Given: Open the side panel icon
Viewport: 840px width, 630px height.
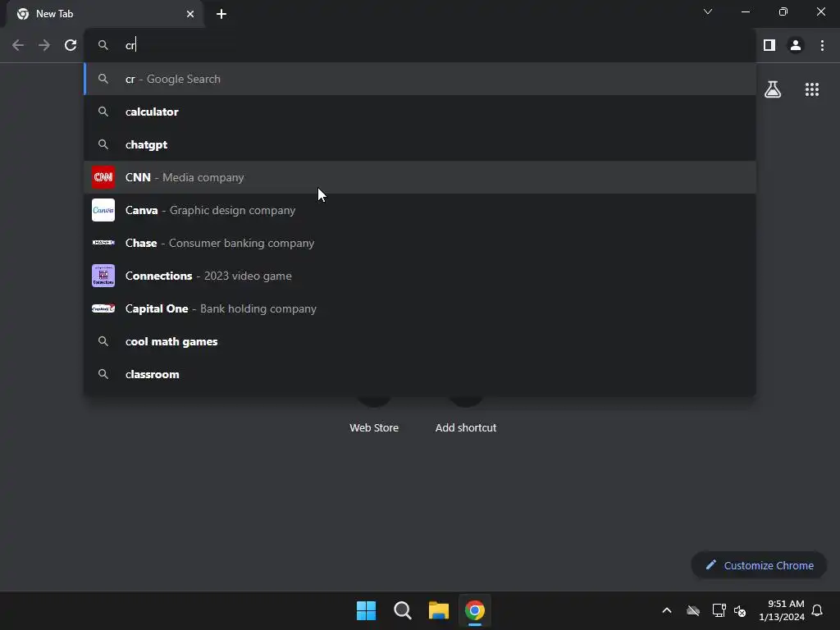Looking at the screenshot, I should (x=769, y=45).
